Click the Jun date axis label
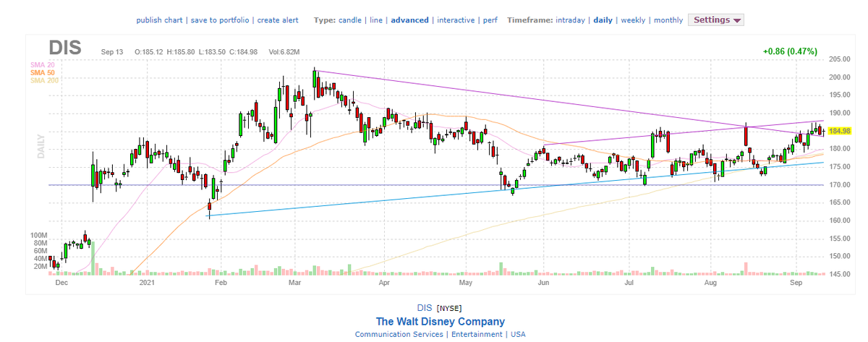This screenshot has width=868, height=342. click(x=544, y=284)
